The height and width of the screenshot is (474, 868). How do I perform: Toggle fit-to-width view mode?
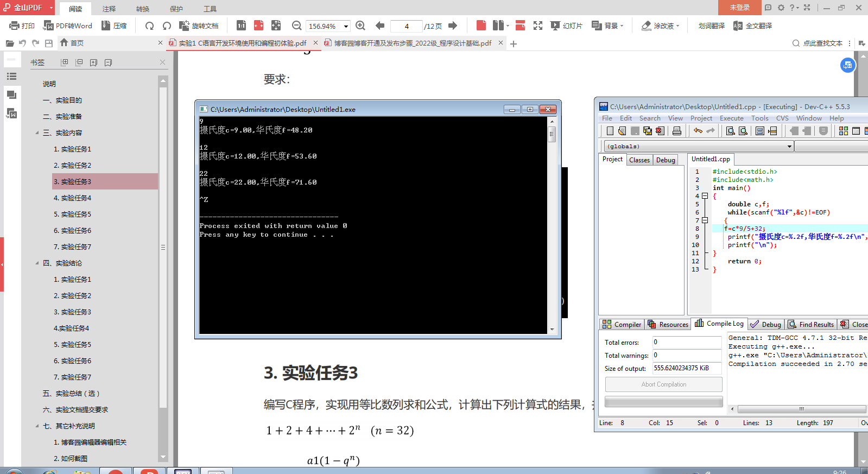click(x=259, y=26)
